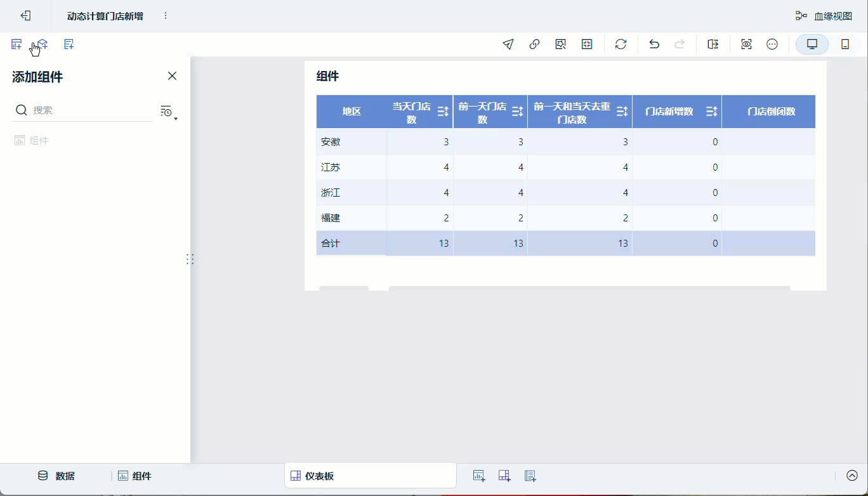Switch to desktop layout view
This screenshot has height=496, width=868.
[812, 44]
